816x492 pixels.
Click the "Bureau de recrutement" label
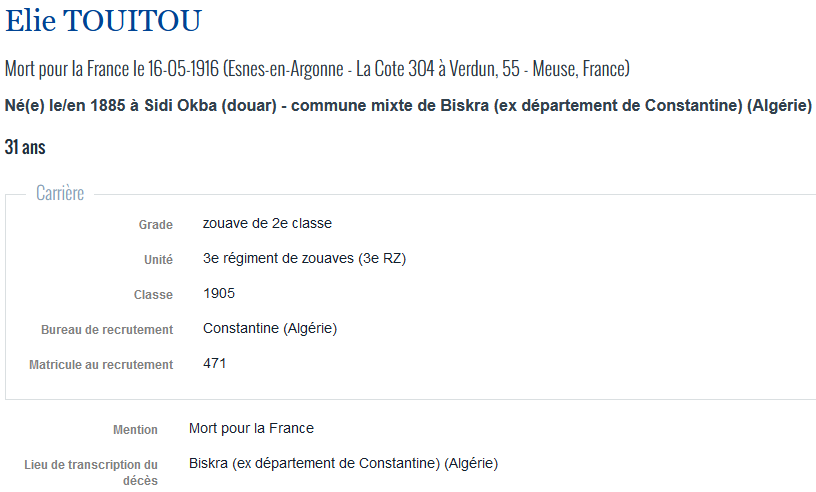tap(107, 330)
